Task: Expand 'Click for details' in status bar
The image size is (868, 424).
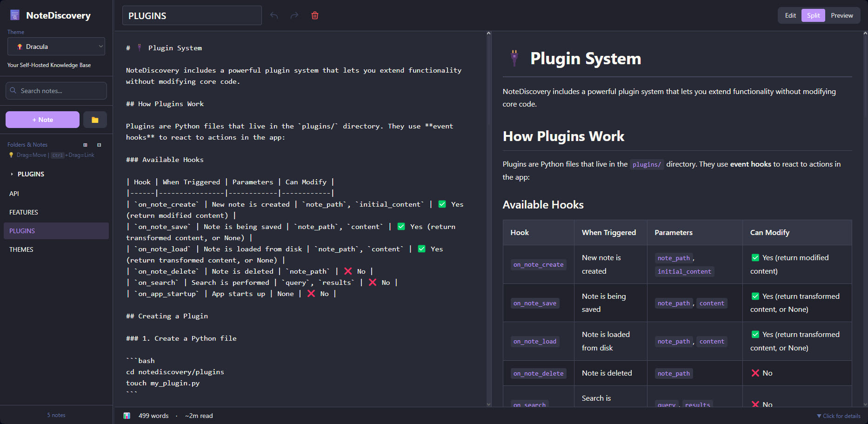Action: 839,416
